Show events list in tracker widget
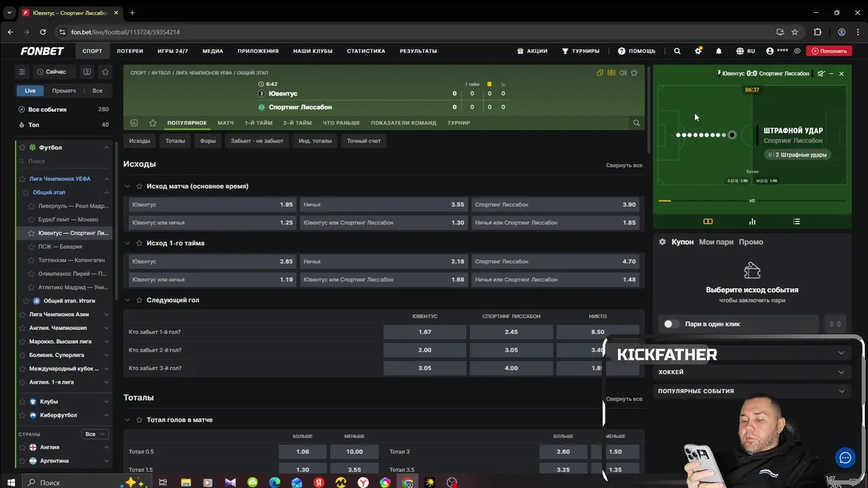Viewport: 868px width, 488px height. tap(797, 221)
